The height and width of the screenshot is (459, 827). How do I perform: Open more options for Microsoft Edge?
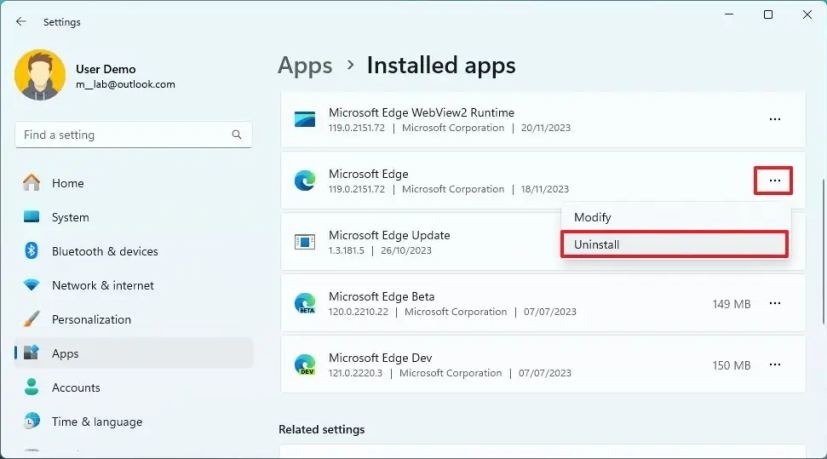click(774, 181)
